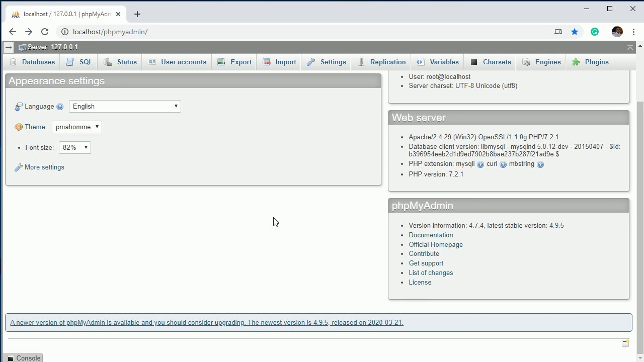The height and width of the screenshot is (362, 644).
Task: Go to the Export tab
Action: click(x=234, y=62)
